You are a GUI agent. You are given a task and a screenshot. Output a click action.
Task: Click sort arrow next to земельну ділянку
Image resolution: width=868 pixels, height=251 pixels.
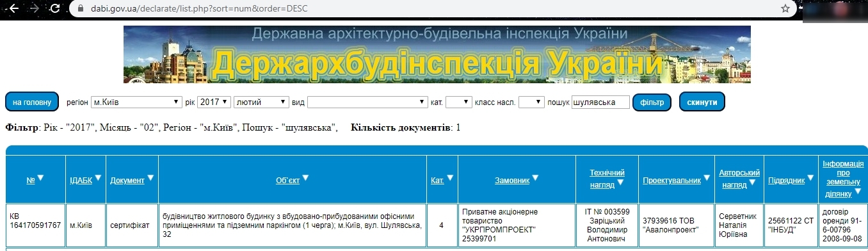click(x=857, y=191)
